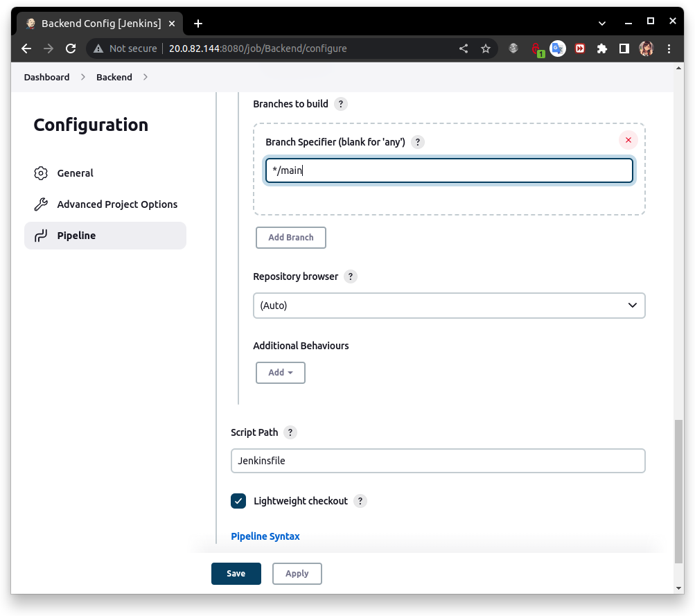
Task: Open help for Script Path
Action: [x=290, y=432]
